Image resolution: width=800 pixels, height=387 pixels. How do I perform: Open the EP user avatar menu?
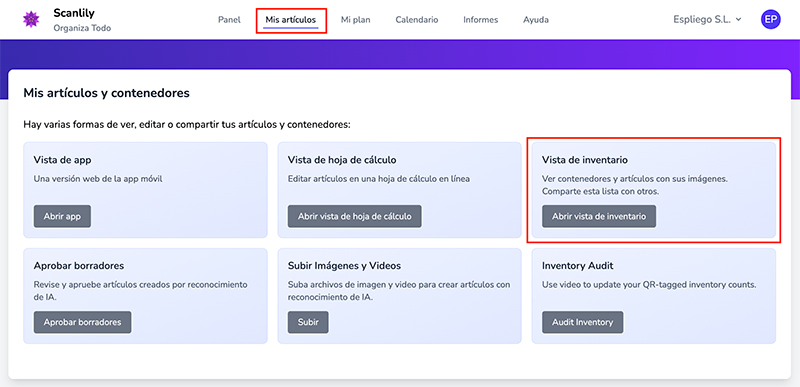click(x=770, y=20)
